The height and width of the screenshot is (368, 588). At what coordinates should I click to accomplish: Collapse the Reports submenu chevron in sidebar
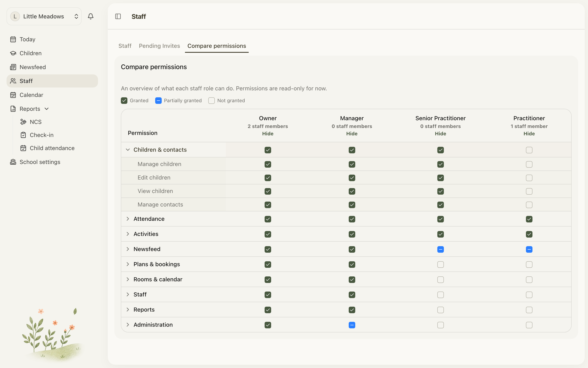[x=47, y=109]
